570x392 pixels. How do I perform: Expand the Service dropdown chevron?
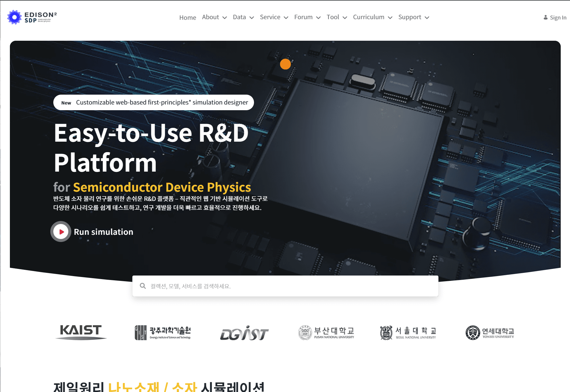286,18
